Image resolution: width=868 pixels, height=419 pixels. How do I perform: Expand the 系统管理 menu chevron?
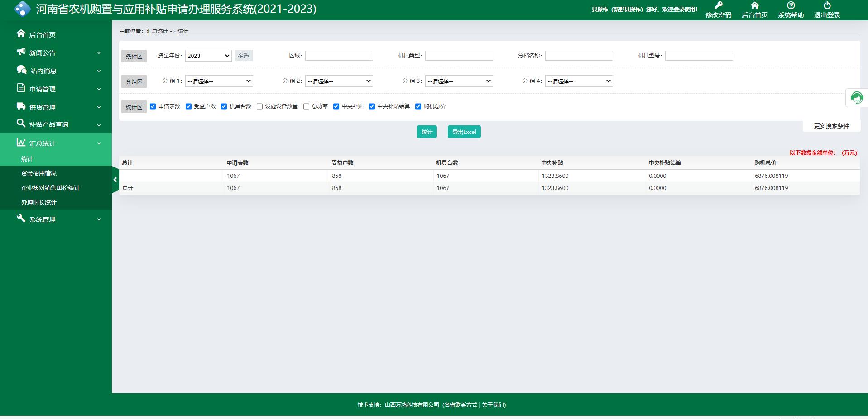pos(99,219)
